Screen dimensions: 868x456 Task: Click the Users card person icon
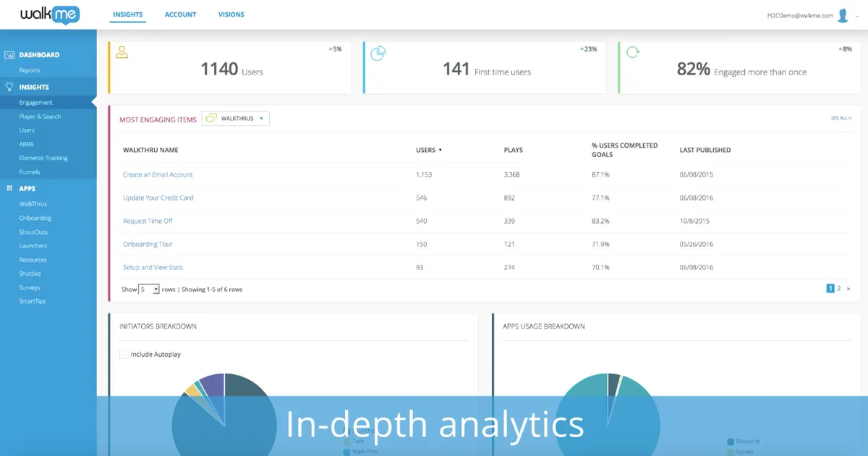pyautogui.click(x=122, y=53)
